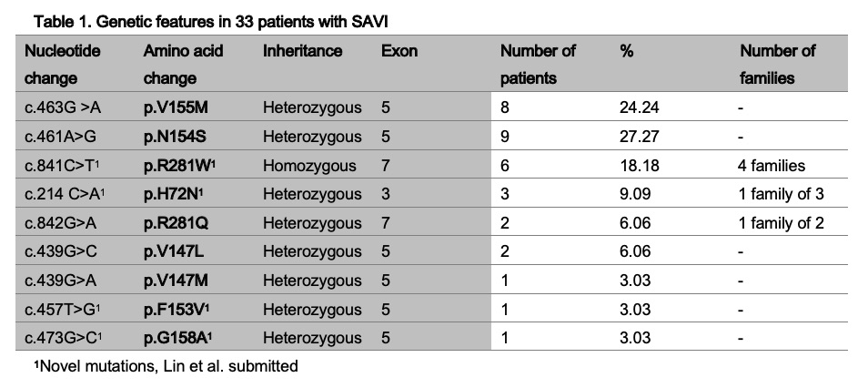This screenshot has width=868, height=388.
Task: Click the "Nucleotide change" column header
Action: [63, 64]
